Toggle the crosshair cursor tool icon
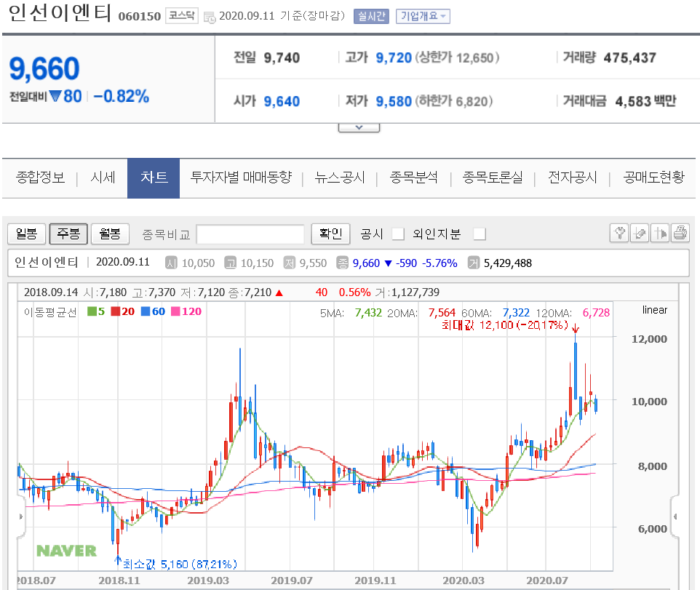The image size is (700, 590). 660,233
